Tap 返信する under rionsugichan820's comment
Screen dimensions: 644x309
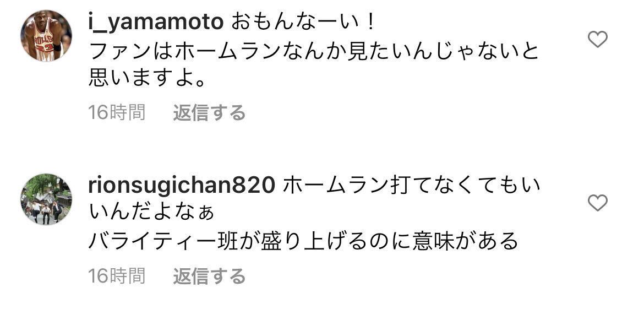pos(209,276)
